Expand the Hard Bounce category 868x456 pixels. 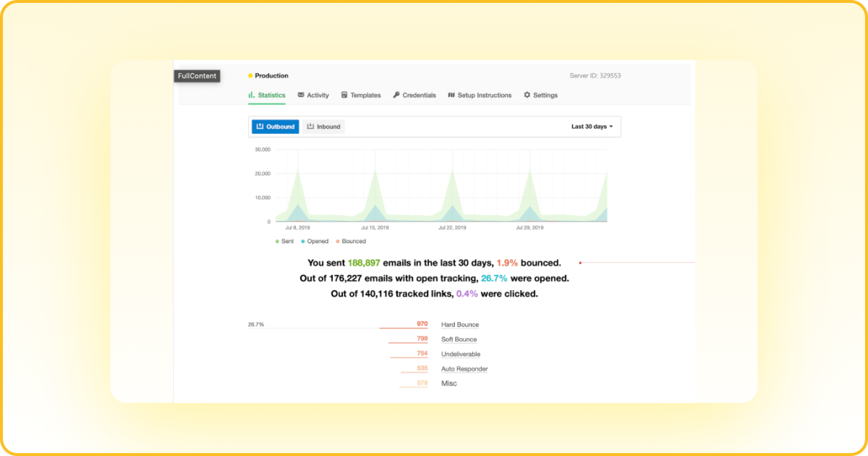tap(459, 324)
